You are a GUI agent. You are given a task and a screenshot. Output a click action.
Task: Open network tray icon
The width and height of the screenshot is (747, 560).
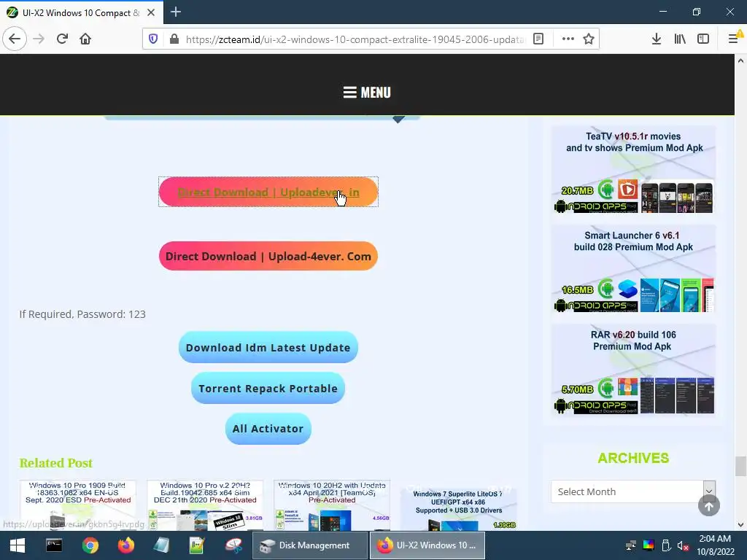[x=631, y=545]
